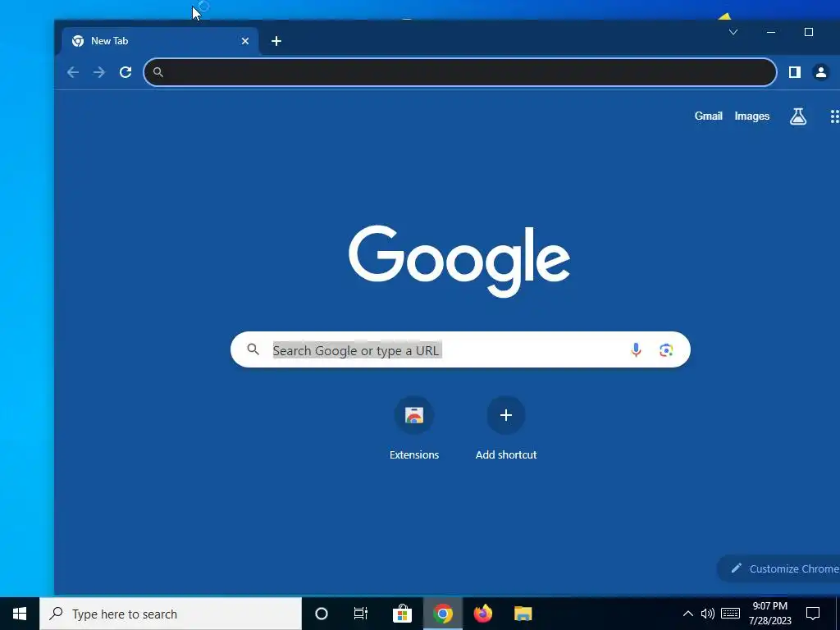Close the New Tab tab
Viewport: 840px width, 630px height.
point(244,41)
